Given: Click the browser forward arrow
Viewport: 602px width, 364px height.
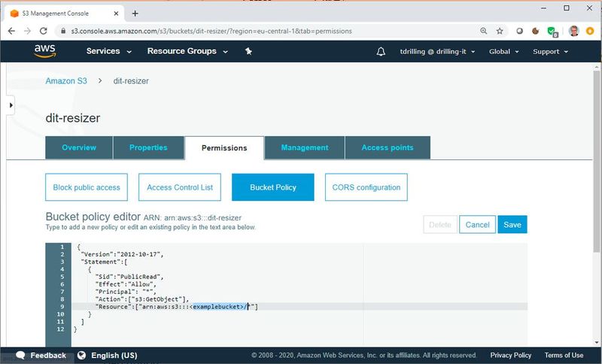Looking at the screenshot, I should click(27, 31).
